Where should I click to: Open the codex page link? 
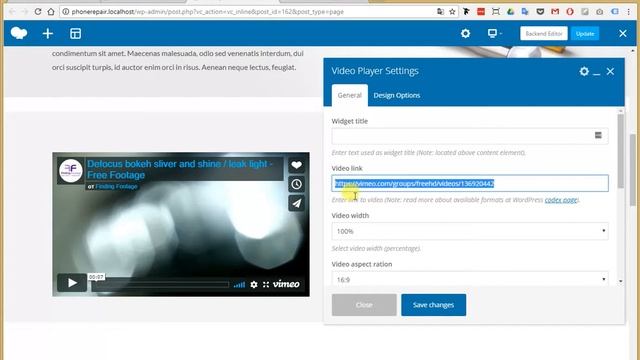(x=561, y=200)
